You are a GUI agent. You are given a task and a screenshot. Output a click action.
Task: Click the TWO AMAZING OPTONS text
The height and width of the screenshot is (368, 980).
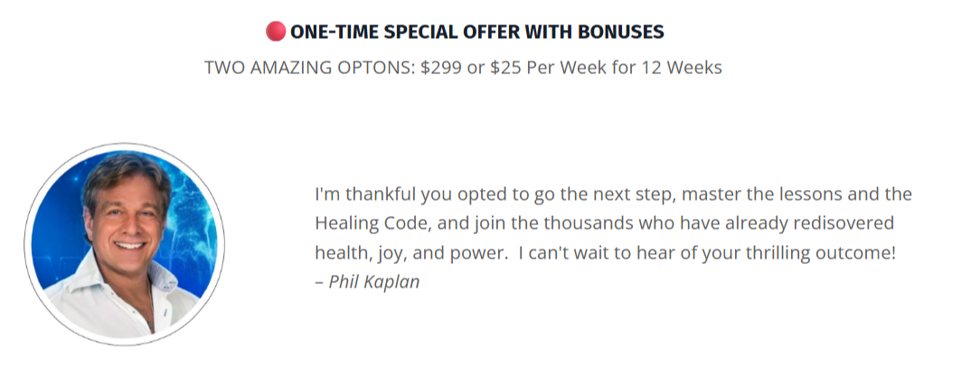(x=309, y=68)
